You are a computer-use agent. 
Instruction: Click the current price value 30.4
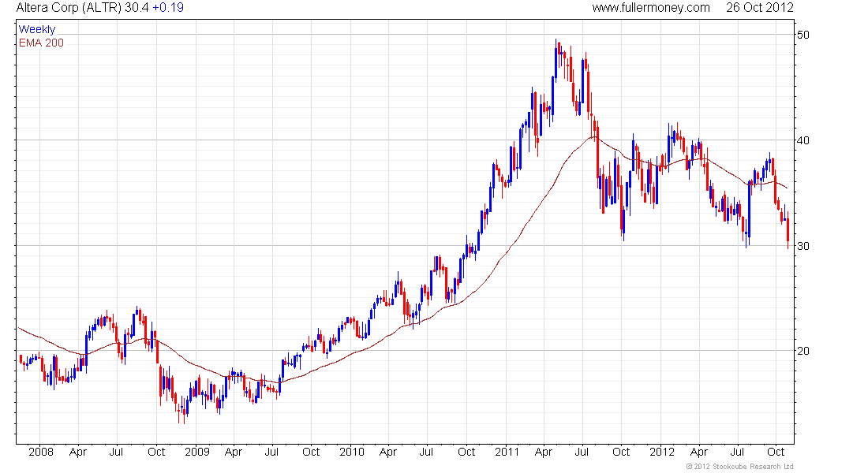137,7
